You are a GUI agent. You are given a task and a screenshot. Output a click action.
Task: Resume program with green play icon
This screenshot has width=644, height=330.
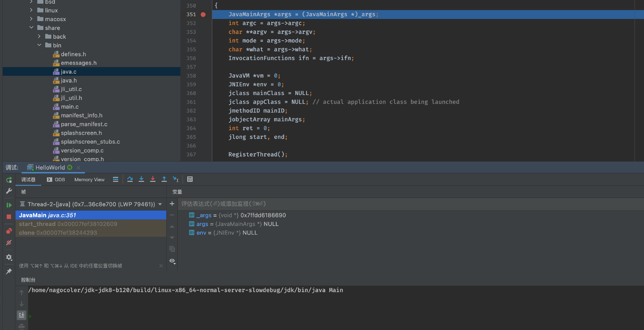coord(9,205)
